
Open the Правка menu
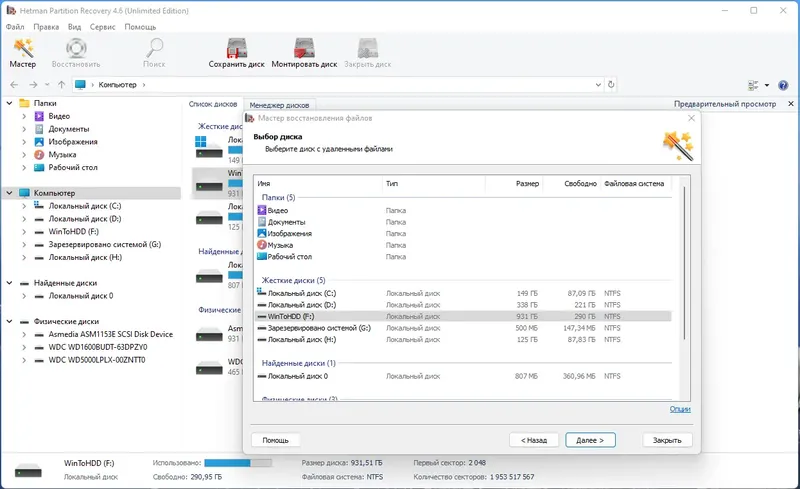click(x=46, y=27)
